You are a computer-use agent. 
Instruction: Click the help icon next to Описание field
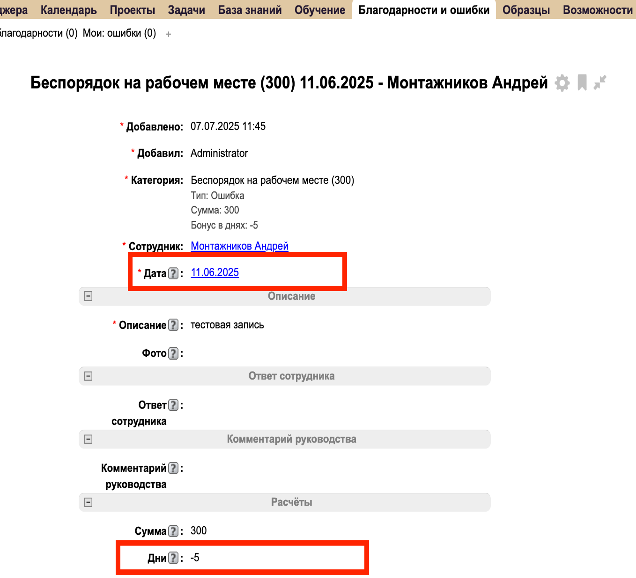(173, 325)
